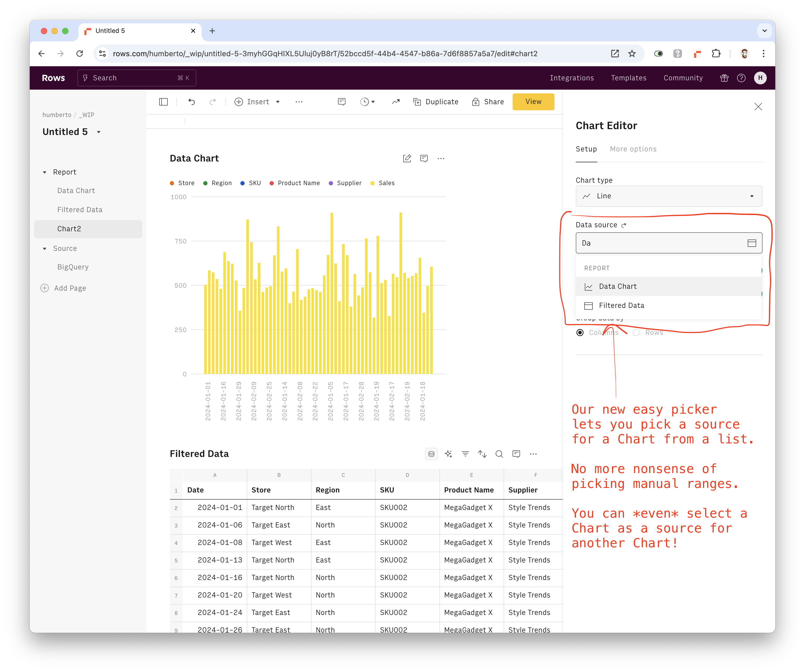
Task: Click the table picker icon in Data source field
Action: pos(752,243)
